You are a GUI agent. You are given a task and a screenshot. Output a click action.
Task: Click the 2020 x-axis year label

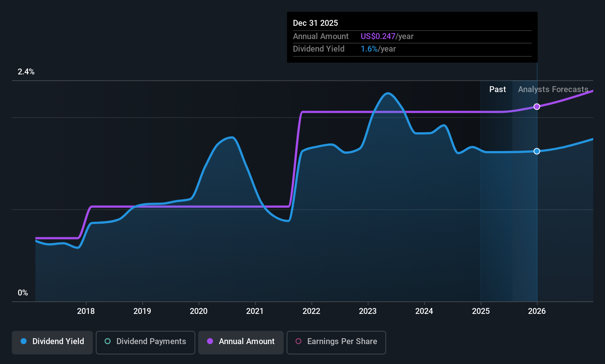tap(199, 311)
